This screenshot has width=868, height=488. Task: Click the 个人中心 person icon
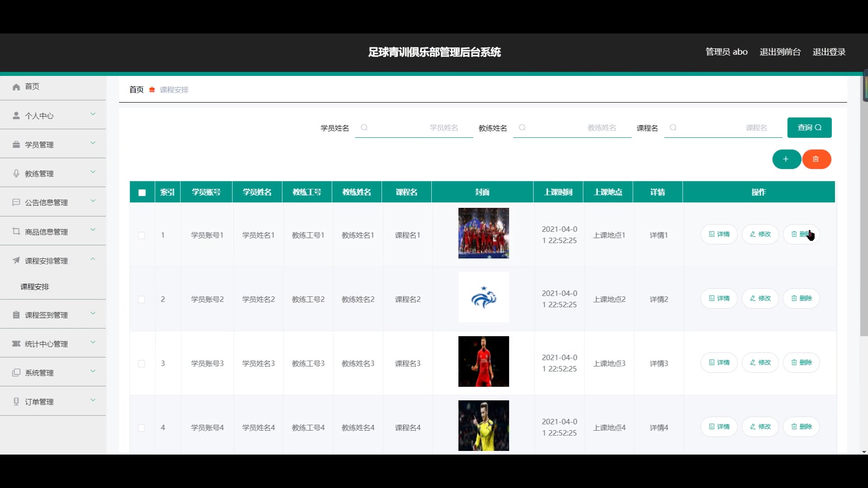(16, 116)
